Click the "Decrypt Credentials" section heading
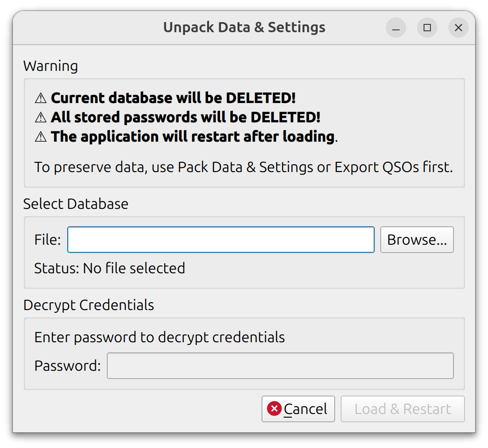This screenshot has width=488, height=448. [x=88, y=305]
